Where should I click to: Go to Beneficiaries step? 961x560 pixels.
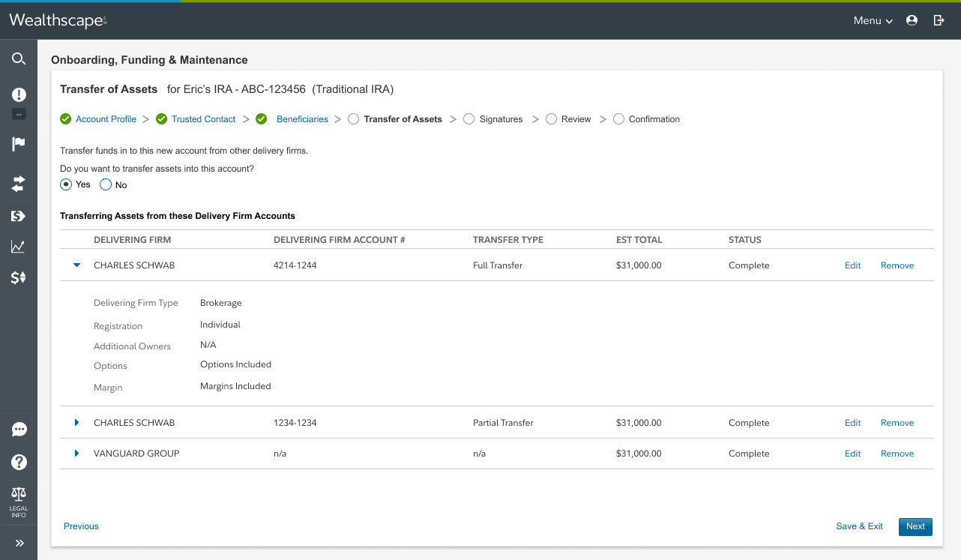click(302, 119)
